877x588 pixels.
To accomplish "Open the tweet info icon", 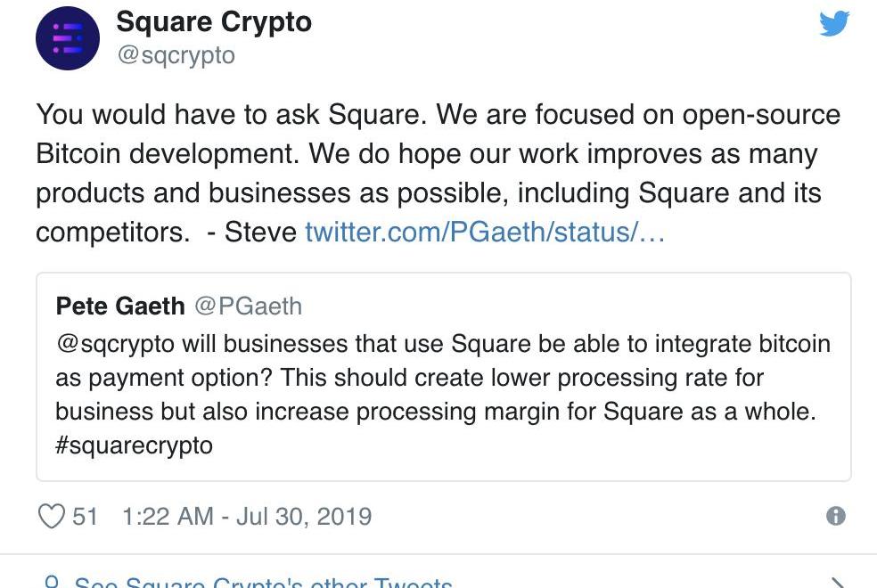I will 835,516.
